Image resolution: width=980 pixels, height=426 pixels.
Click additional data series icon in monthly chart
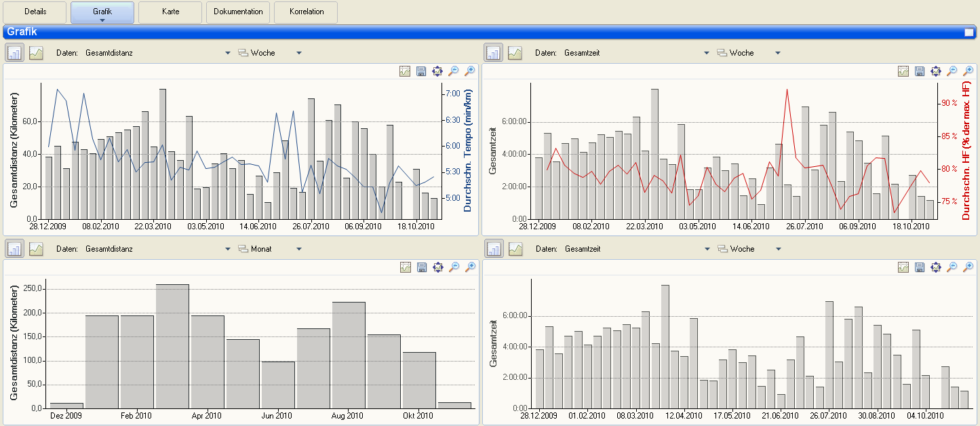405,267
